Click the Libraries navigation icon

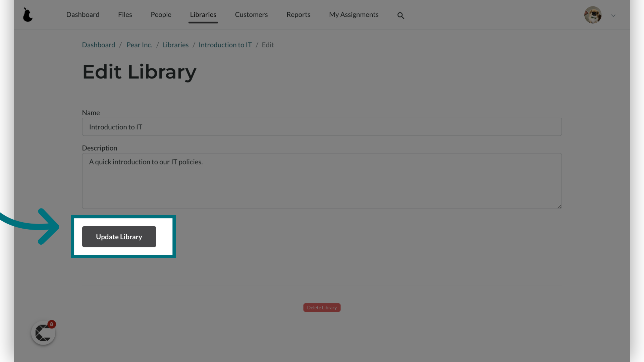[x=203, y=15]
